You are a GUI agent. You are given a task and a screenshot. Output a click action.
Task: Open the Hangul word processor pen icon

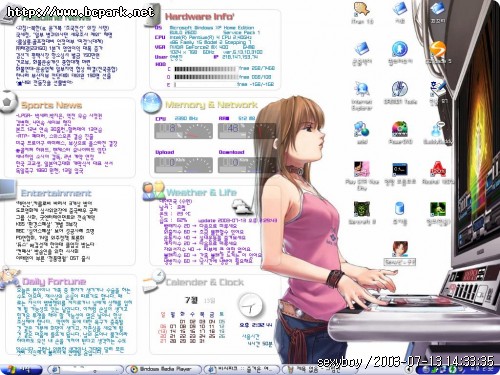(x=438, y=89)
